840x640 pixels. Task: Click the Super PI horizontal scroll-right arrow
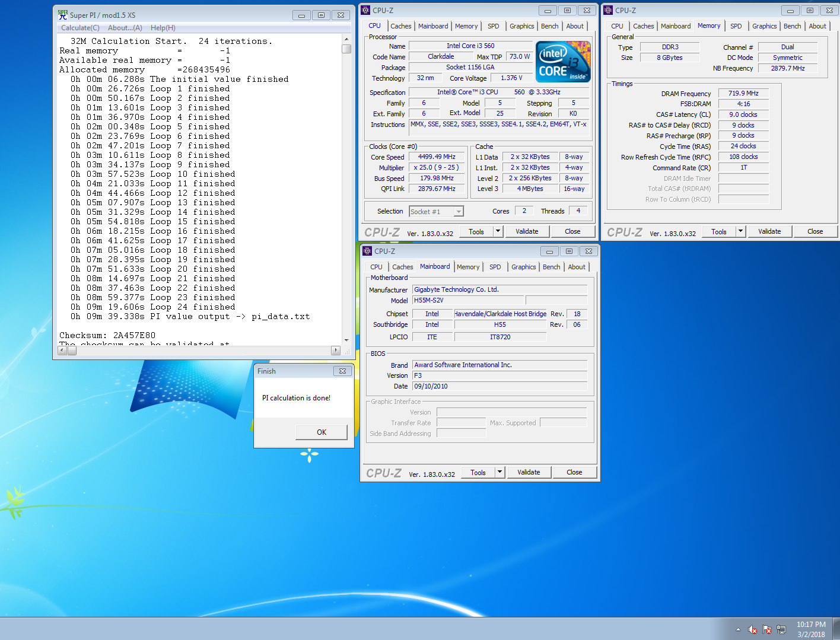pyautogui.click(x=336, y=351)
